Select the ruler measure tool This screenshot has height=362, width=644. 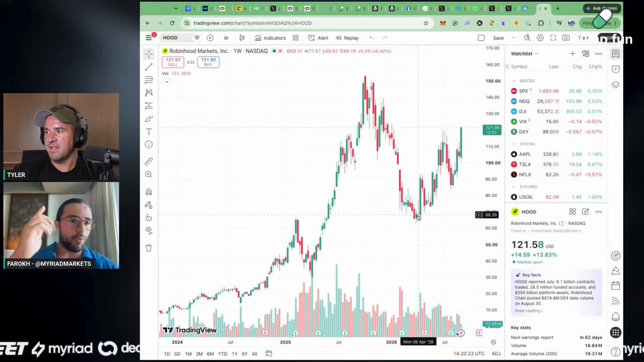(149, 161)
